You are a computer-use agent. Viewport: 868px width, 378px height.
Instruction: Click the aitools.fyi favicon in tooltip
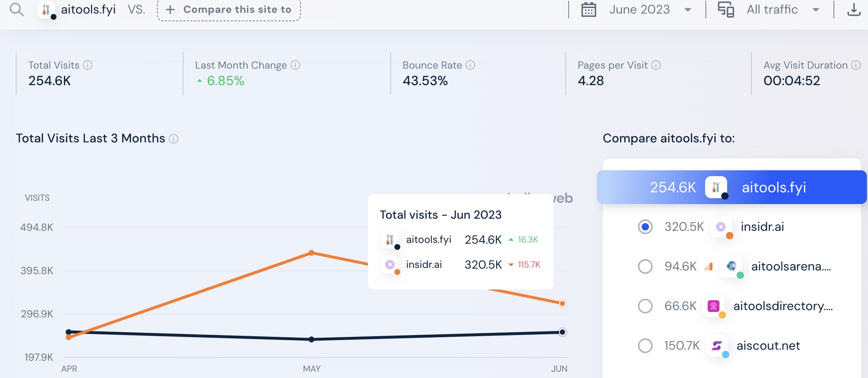tap(390, 240)
